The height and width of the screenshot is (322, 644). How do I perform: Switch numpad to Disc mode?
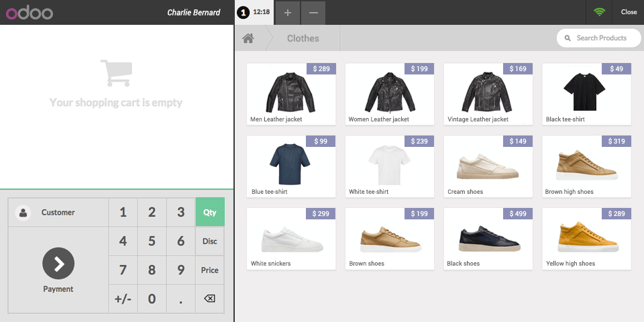coord(210,241)
